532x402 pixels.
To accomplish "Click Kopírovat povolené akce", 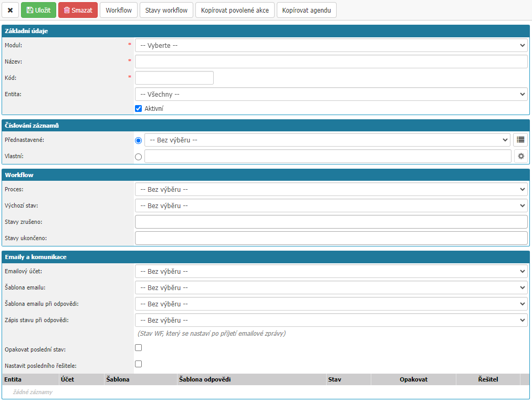I will click(x=235, y=10).
